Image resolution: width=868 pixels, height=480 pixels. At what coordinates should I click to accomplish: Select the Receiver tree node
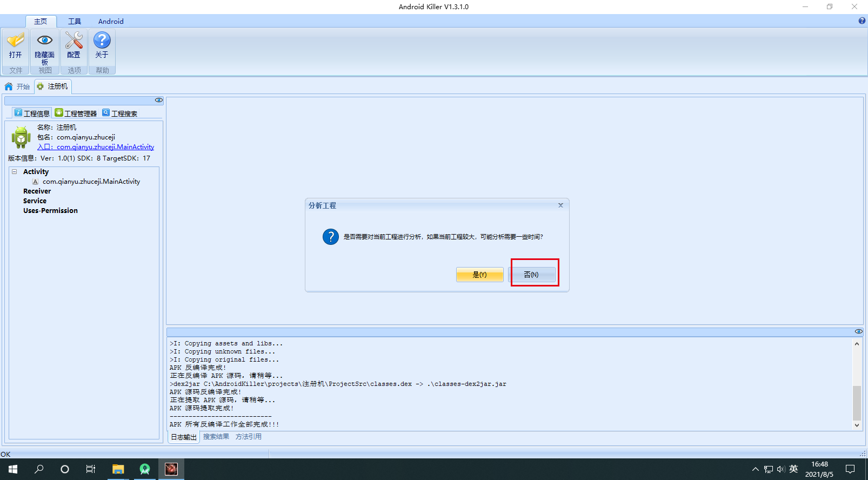point(37,191)
